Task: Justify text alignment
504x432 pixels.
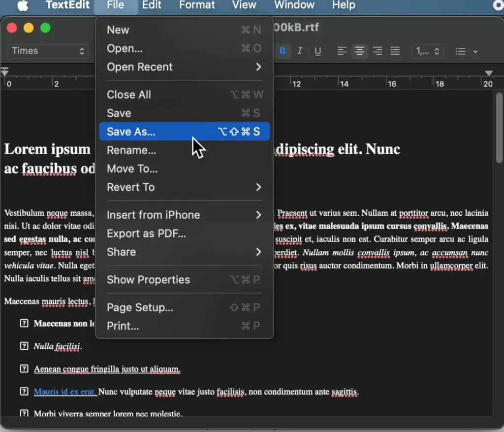Action: [x=395, y=51]
